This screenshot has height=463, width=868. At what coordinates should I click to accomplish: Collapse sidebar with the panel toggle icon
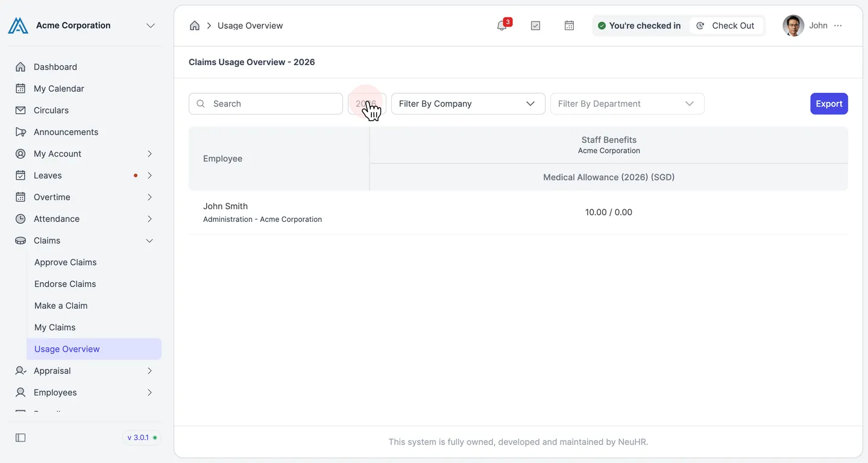click(x=20, y=438)
